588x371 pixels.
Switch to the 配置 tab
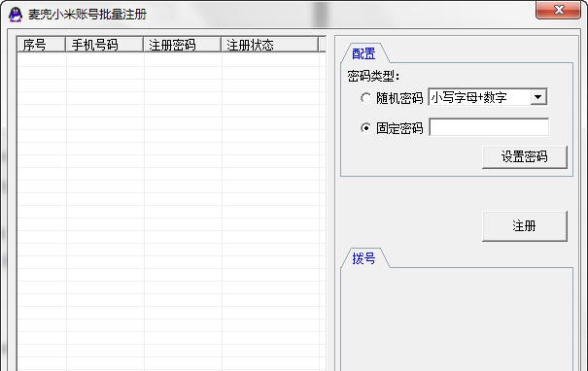[x=363, y=53]
